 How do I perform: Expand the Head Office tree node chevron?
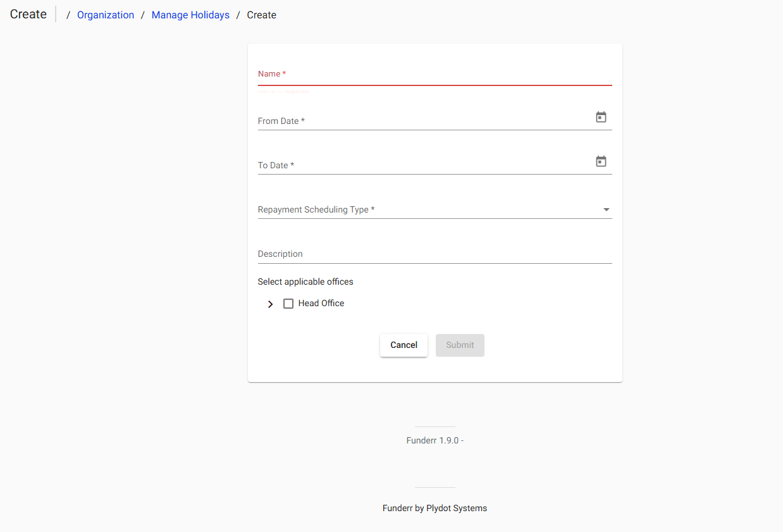click(x=271, y=304)
